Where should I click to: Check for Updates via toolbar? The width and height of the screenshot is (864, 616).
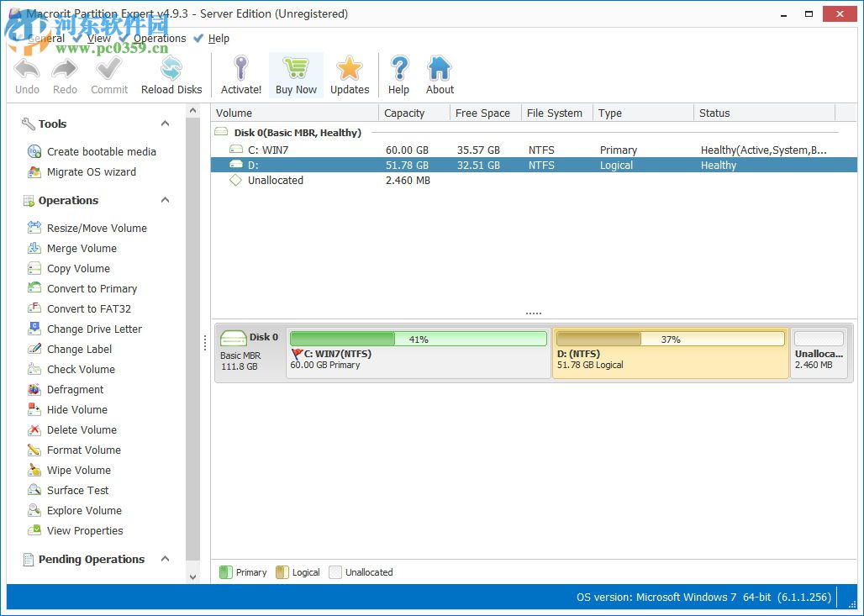(350, 74)
